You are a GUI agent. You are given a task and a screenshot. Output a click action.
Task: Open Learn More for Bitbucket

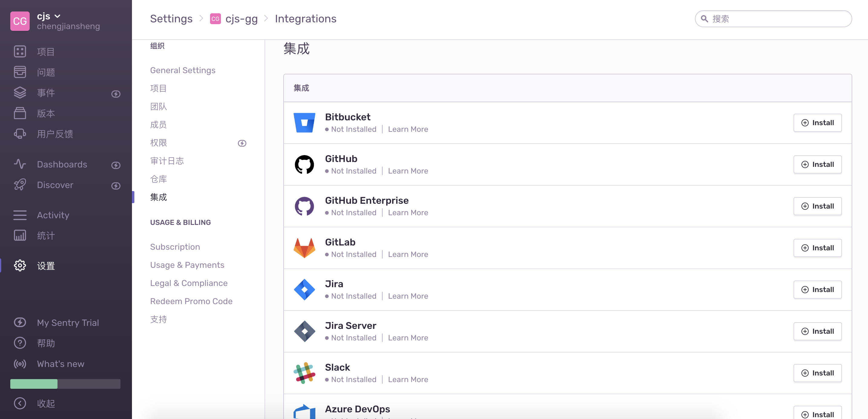(x=408, y=129)
